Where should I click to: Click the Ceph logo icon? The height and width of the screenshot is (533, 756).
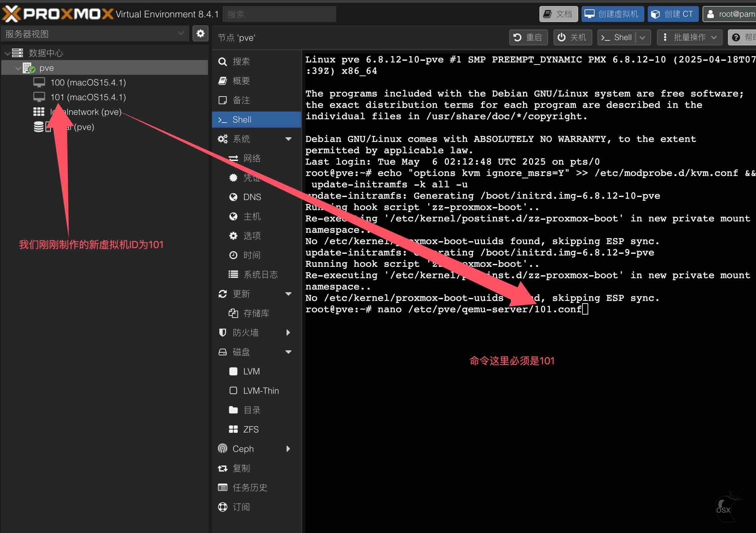click(x=223, y=449)
